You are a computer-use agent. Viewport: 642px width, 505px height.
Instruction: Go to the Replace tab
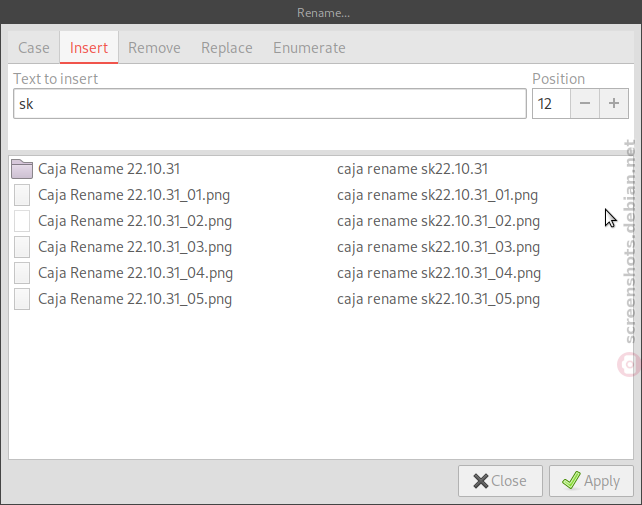(x=226, y=48)
